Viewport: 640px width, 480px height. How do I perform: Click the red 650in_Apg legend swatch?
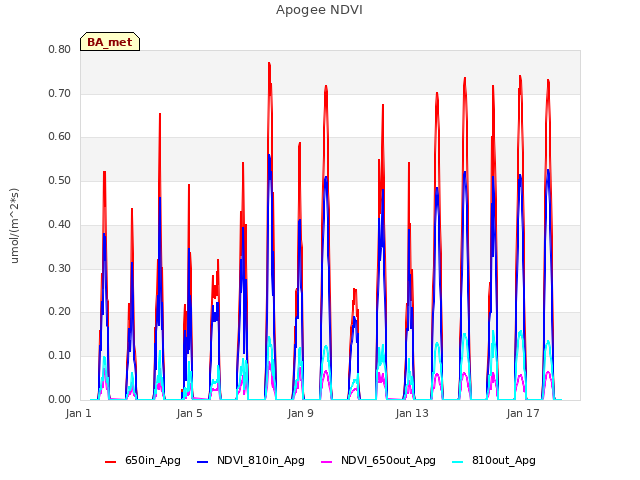111,461
